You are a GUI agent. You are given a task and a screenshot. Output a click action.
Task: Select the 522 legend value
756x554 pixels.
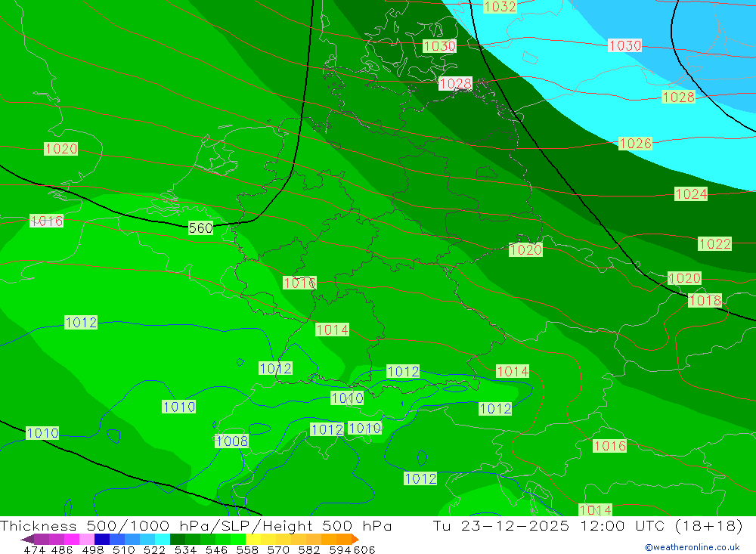click(155, 549)
